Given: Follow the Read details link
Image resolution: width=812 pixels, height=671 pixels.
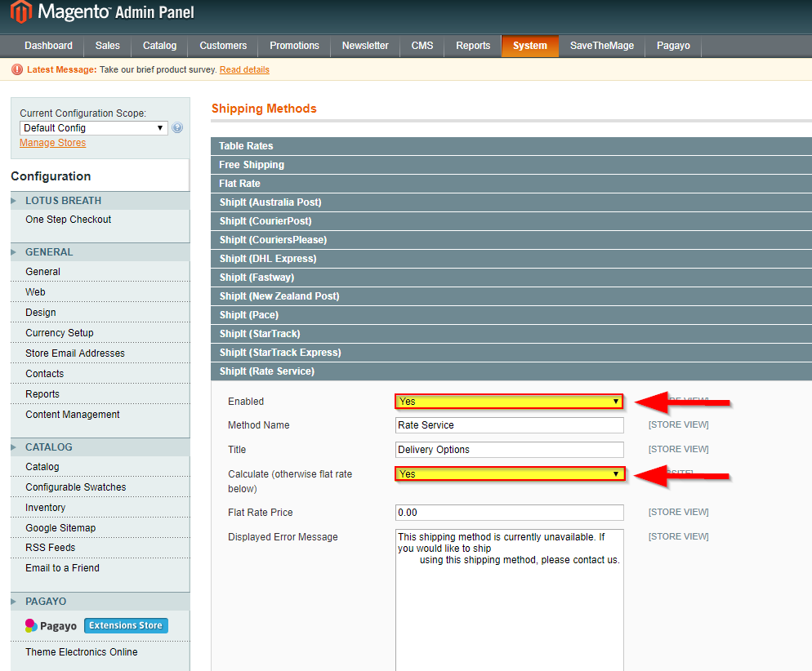Looking at the screenshot, I should 244,69.
